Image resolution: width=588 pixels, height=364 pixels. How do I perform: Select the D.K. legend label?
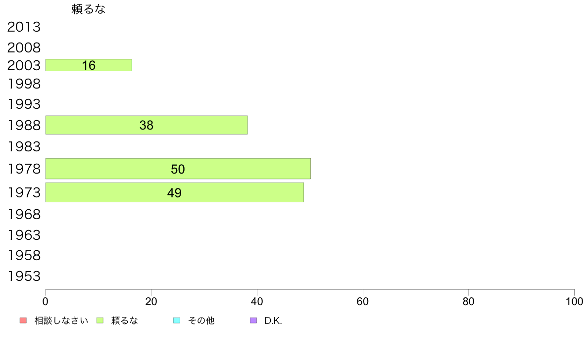click(273, 321)
